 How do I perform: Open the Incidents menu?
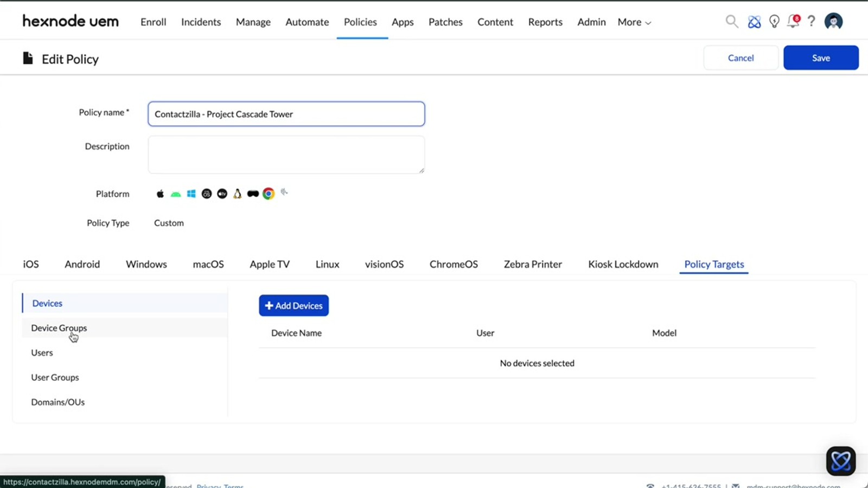coord(201,22)
